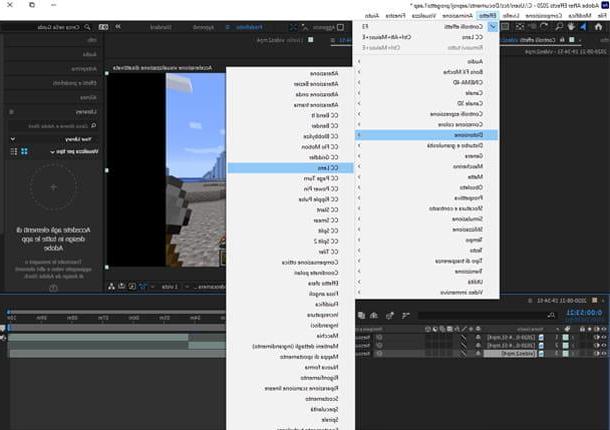Screen dimensions: 610x430
Task: Switch Libraries panel to list view
Action: click(x=14, y=151)
